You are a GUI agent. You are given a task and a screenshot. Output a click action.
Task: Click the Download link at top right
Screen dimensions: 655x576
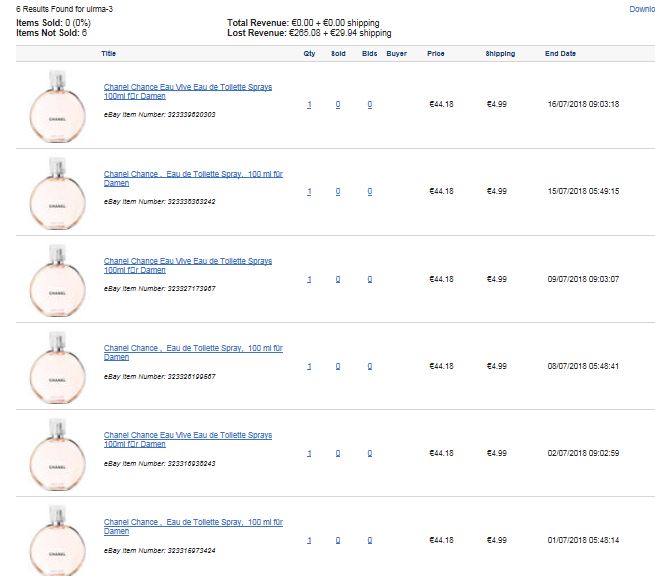(x=642, y=9)
